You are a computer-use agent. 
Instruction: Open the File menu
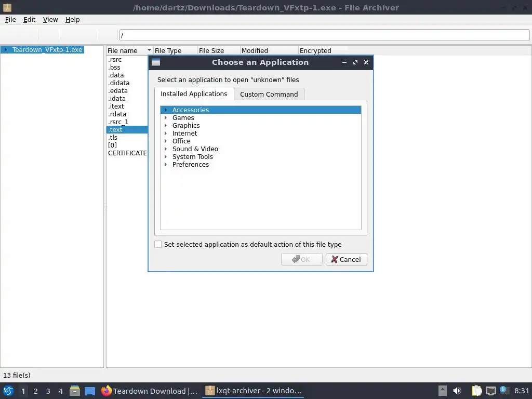(x=10, y=20)
